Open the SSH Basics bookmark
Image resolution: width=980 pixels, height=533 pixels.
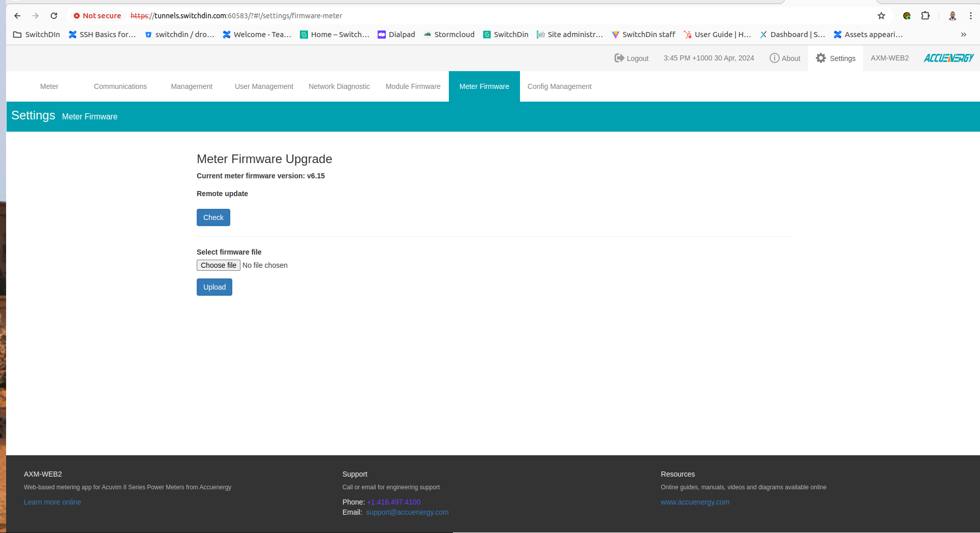102,35
